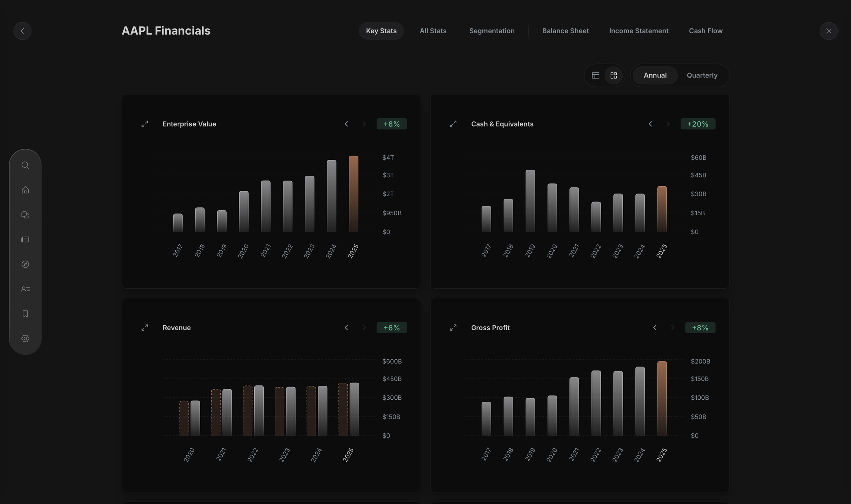Switch to grid layout view
Image resolution: width=851 pixels, height=504 pixels.
click(614, 76)
